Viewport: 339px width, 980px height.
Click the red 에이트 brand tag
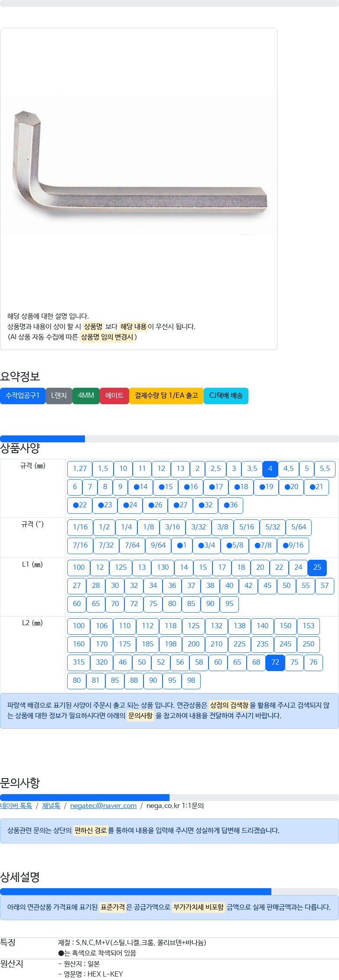point(114,396)
